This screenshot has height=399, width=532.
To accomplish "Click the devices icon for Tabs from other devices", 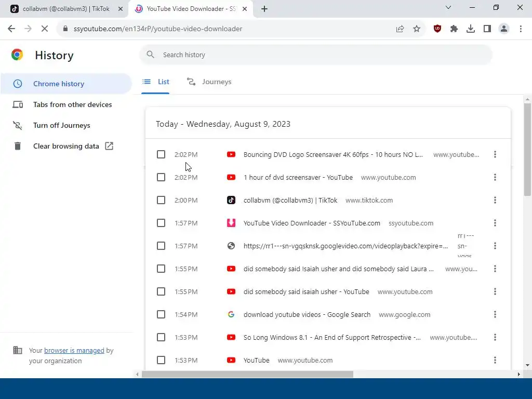I will (18, 104).
